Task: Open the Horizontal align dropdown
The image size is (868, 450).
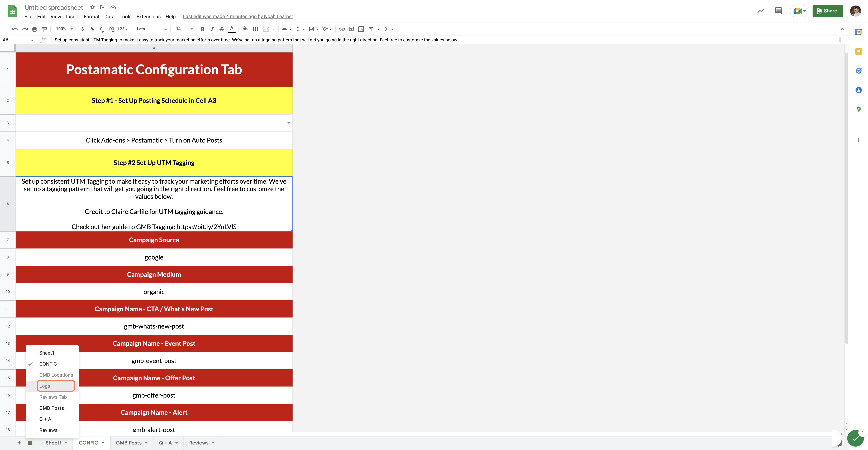Action: click(x=286, y=29)
